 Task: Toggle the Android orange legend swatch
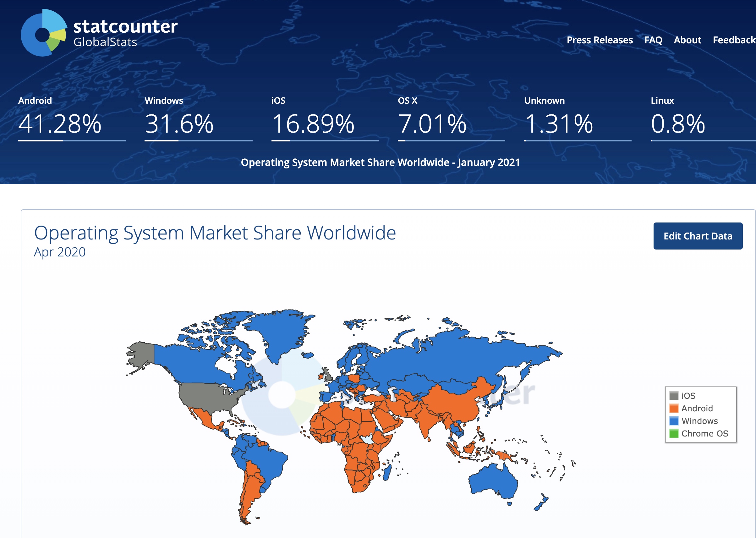(x=674, y=408)
